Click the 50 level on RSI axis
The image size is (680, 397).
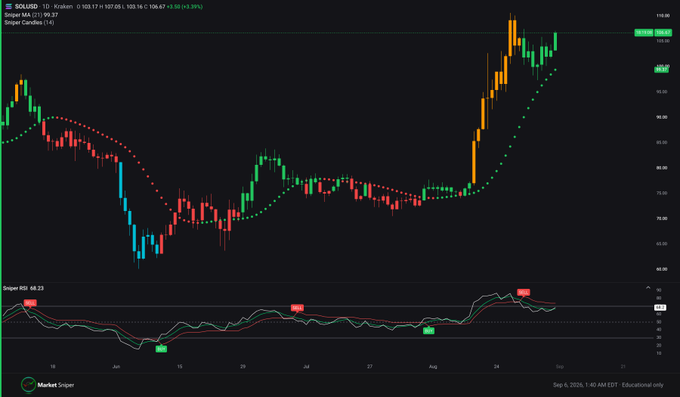click(x=659, y=322)
